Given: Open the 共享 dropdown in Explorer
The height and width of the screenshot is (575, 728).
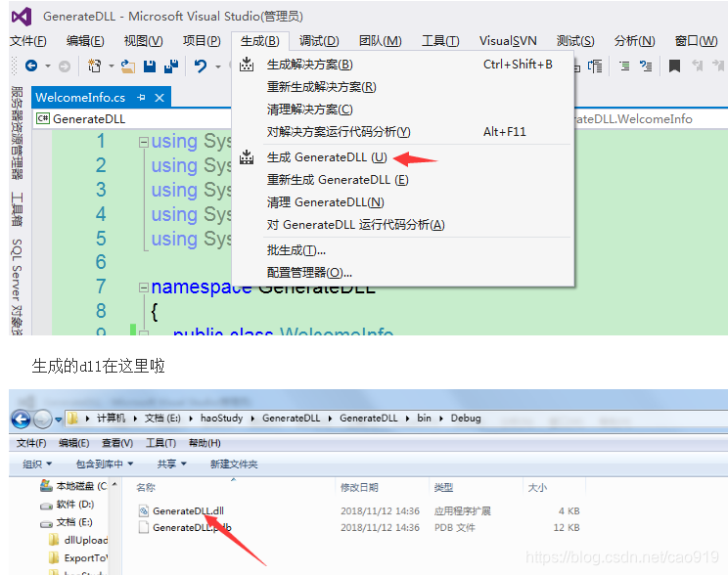Looking at the screenshot, I should tap(171, 464).
